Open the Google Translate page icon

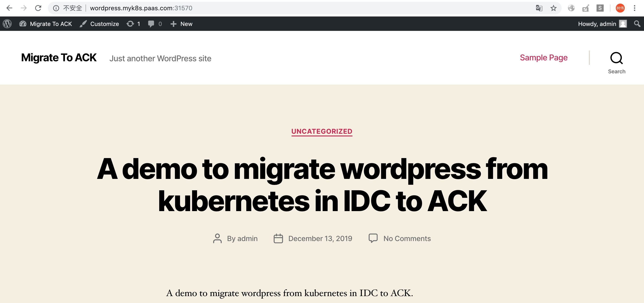tap(539, 8)
